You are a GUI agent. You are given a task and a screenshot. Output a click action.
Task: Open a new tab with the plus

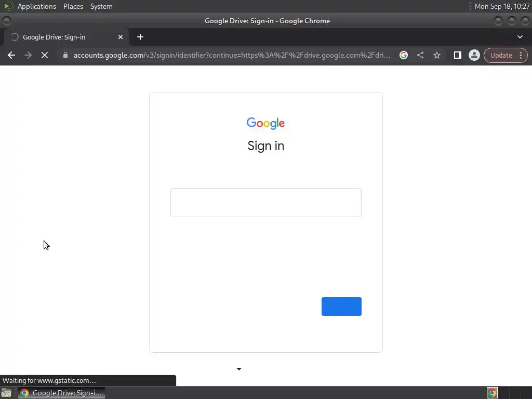140,37
